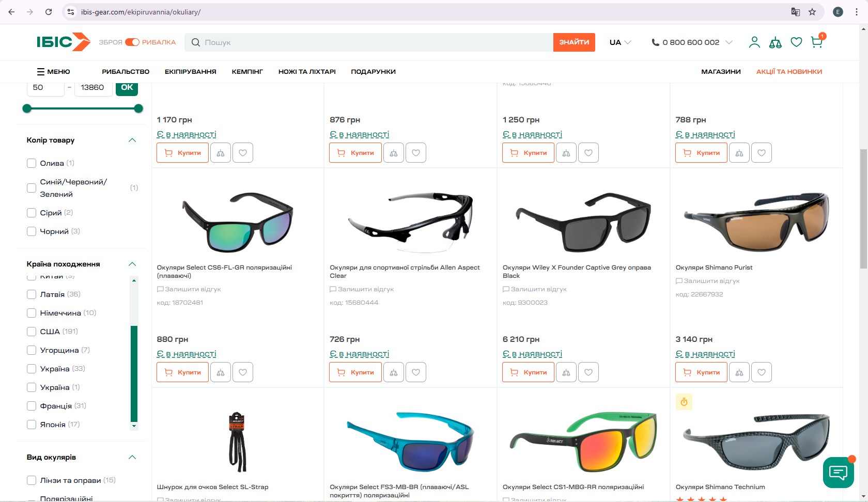Open the comparison scales icon in header
The image size is (868, 502).
775,43
